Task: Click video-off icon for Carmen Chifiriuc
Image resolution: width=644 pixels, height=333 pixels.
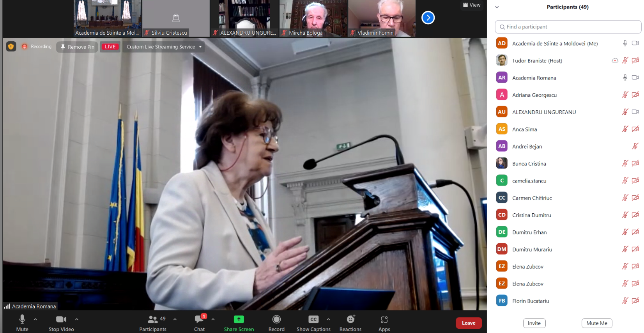Action: 635,198
